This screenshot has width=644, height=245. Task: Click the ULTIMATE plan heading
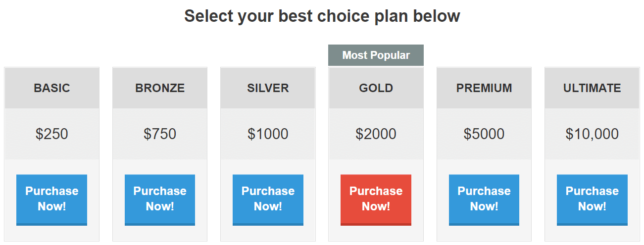tap(592, 88)
